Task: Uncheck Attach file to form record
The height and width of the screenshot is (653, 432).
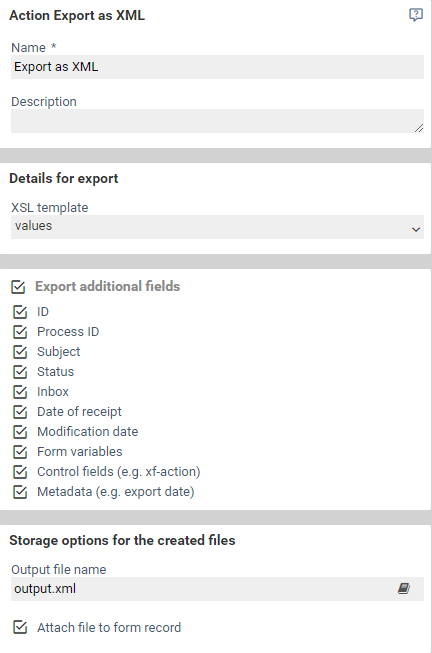Action: coord(20,627)
